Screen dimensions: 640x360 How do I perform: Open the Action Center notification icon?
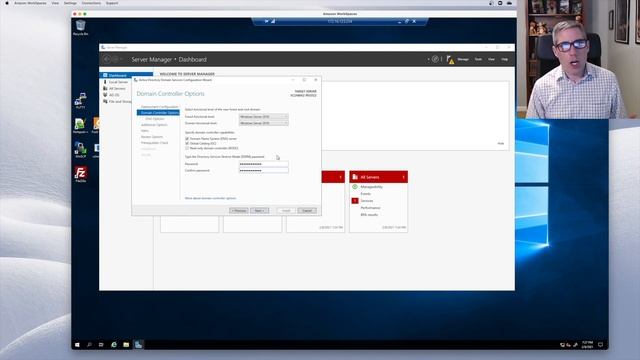click(600, 345)
